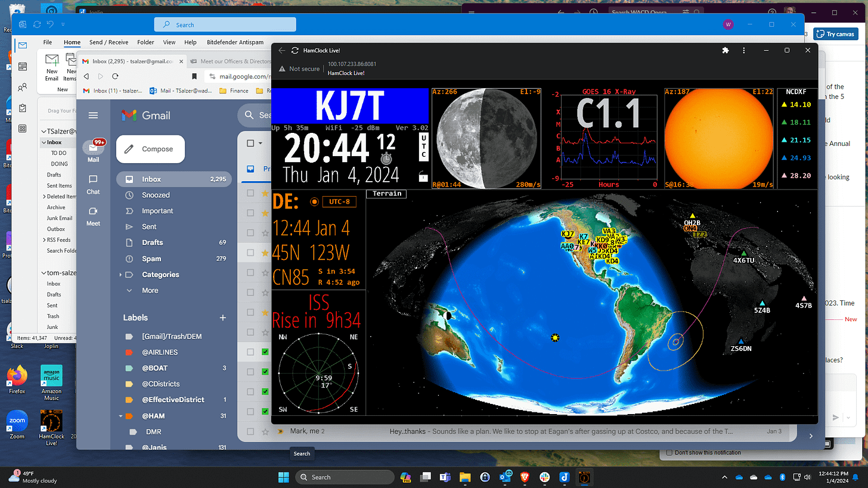Tick the Don't show this notification checkbox
Image resolution: width=868 pixels, height=488 pixels.
(x=669, y=453)
